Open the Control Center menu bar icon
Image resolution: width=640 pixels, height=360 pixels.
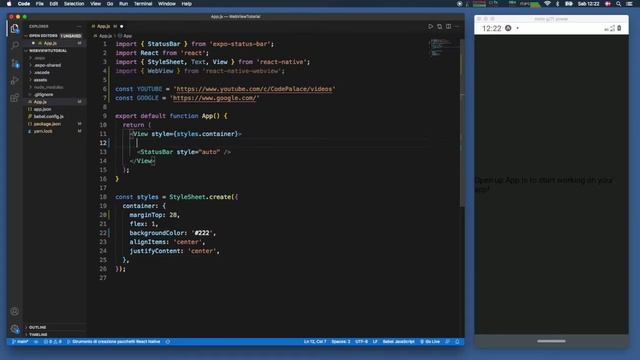point(629,4)
